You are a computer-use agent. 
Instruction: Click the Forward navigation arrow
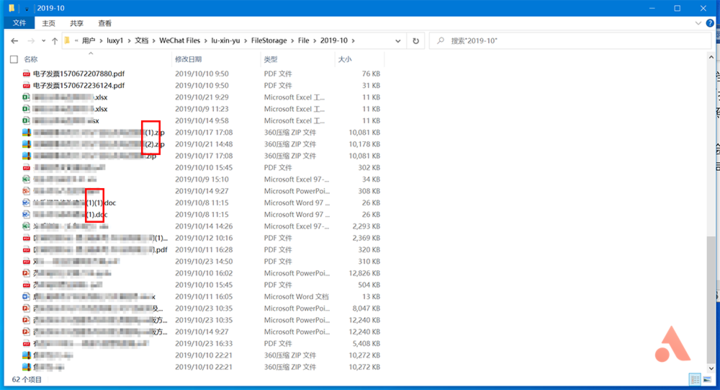31,41
